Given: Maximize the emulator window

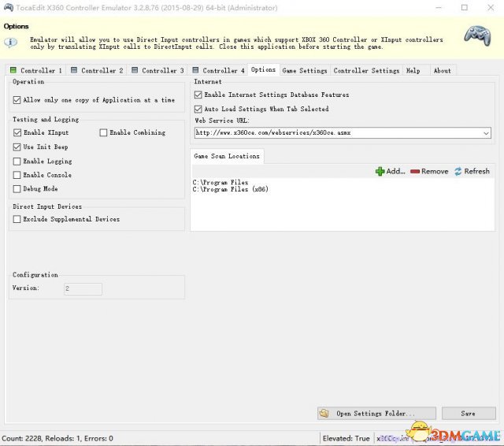Looking at the screenshot, I should 465,7.
